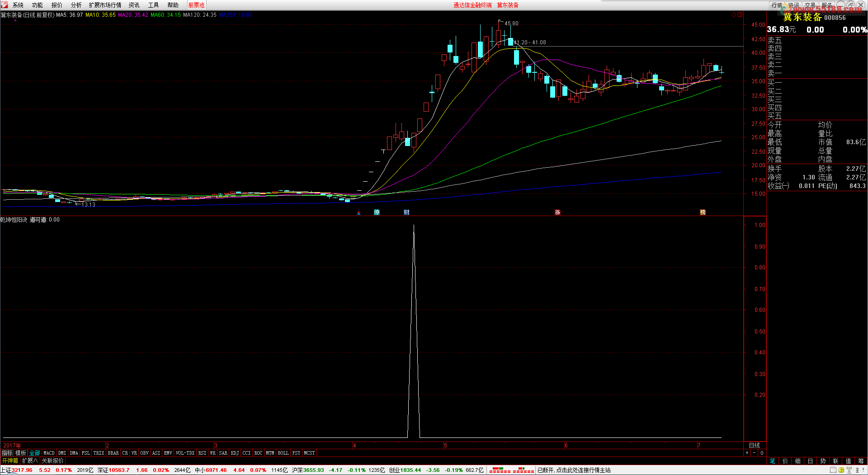Viewport: 868px width, 475px height.
Task: Click the signal tower icon in status bar
Action: tap(849, 470)
